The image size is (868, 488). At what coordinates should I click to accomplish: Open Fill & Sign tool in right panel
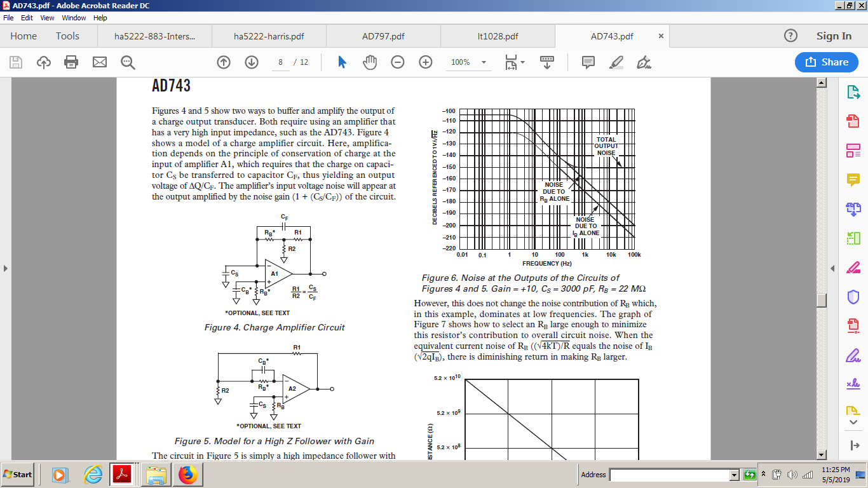853,355
